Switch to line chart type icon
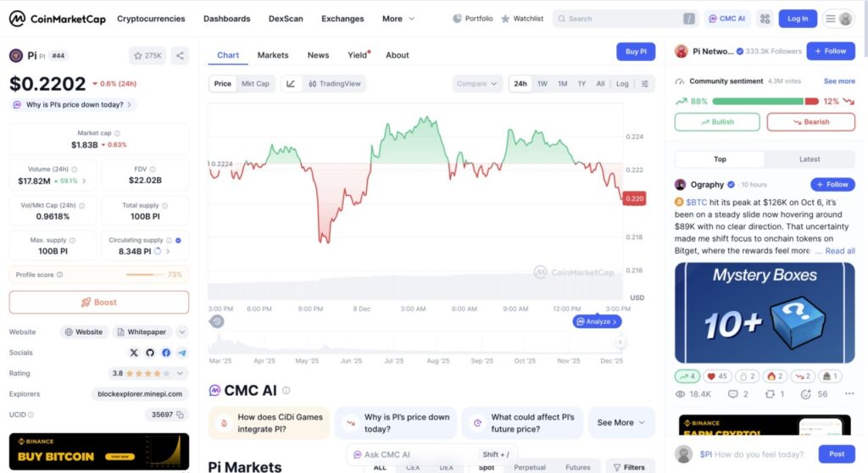This screenshot has height=473, width=868. (291, 84)
